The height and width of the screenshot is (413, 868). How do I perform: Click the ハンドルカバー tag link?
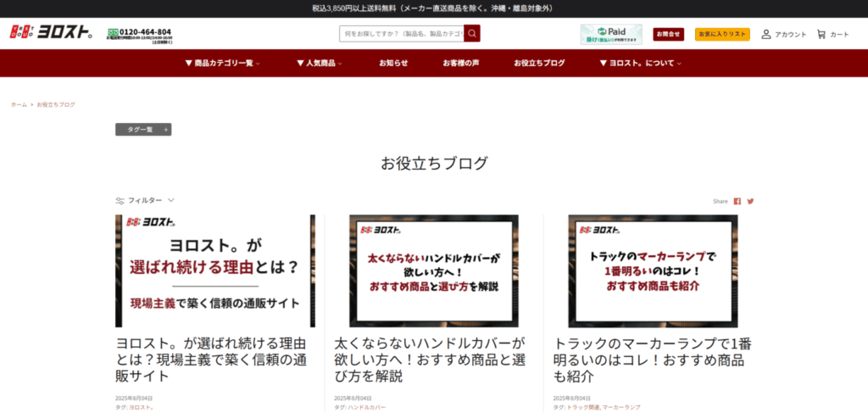[x=366, y=407]
